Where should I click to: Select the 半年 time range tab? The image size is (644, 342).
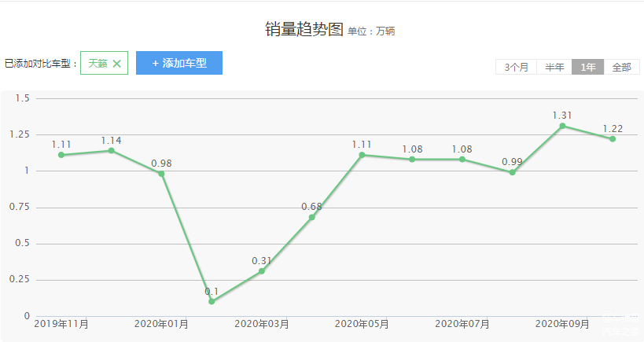555,68
